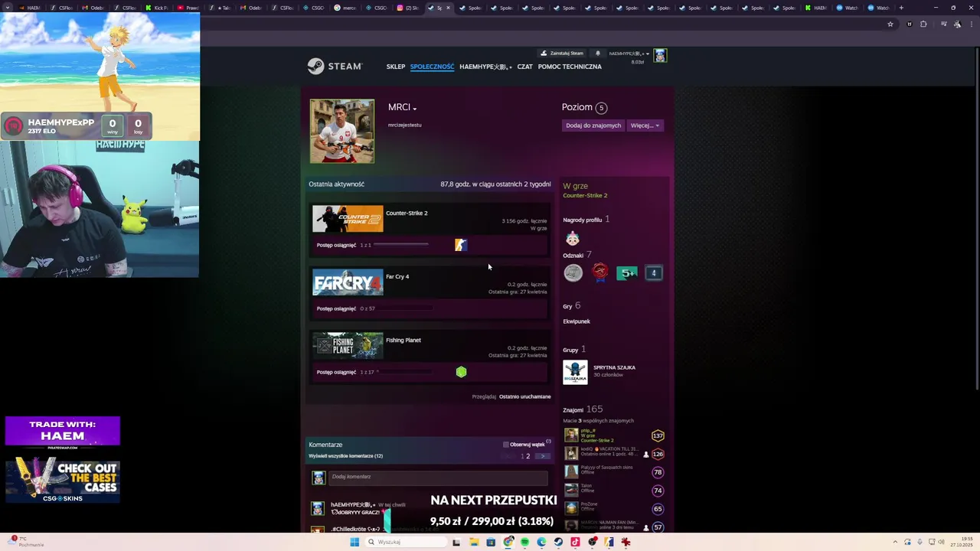Click Far Cry 4 achievement progress bar
The width and height of the screenshot is (980, 551).
point(405,308)
